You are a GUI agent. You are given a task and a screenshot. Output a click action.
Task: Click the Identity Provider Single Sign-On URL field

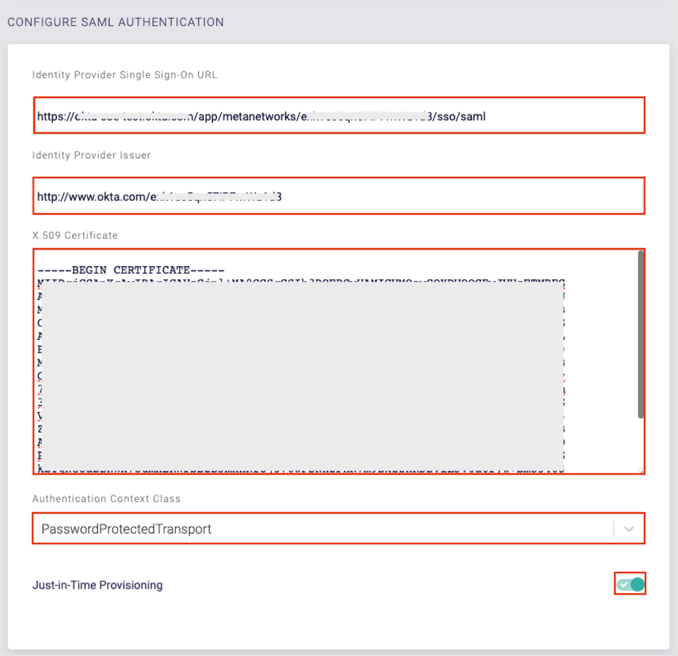pyautogui.click(x=338, y=115)
